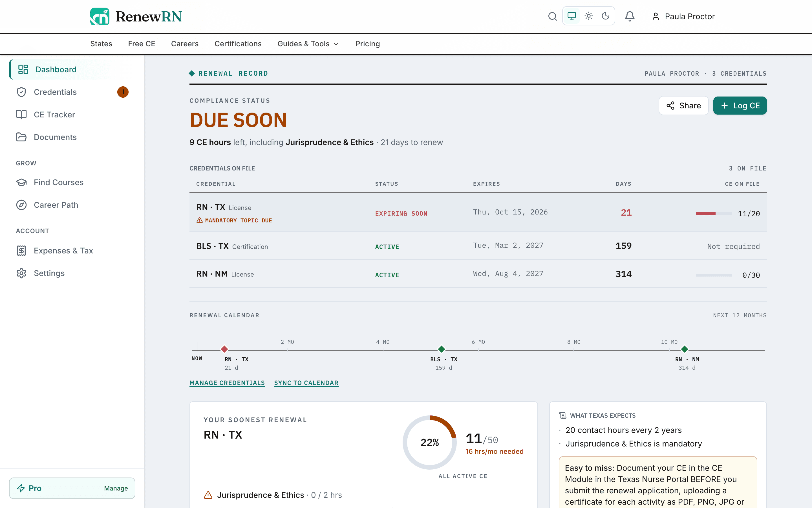
Task: Go to Free CE page
Action: click(x=142, y=44)
